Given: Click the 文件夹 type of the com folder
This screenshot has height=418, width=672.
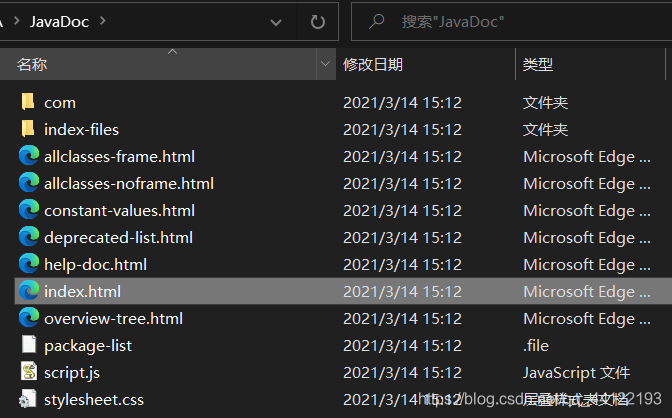Looking at the screenshot, I should tap(545, 102).
